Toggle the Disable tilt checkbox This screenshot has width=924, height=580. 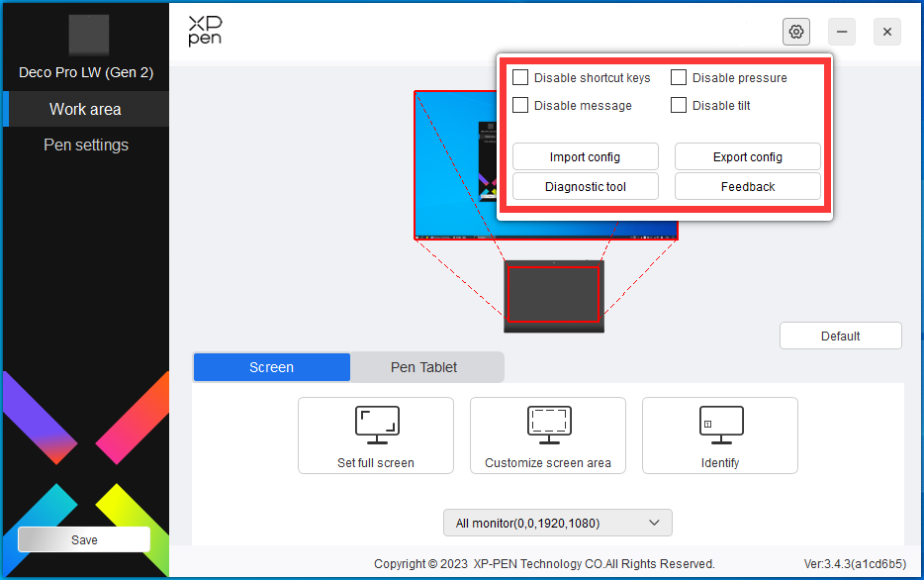pyautogui.click(x=679, y=105)
